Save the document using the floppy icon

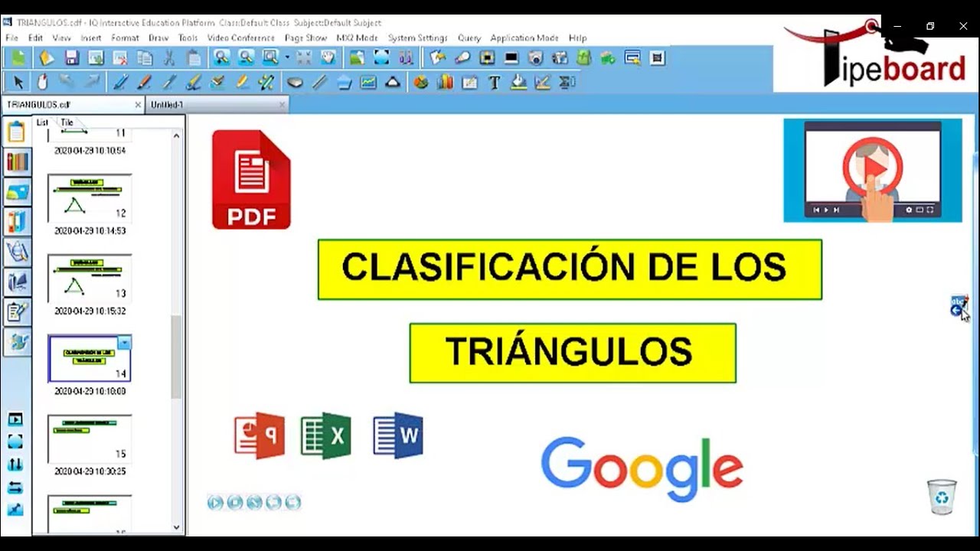[71, 57]
